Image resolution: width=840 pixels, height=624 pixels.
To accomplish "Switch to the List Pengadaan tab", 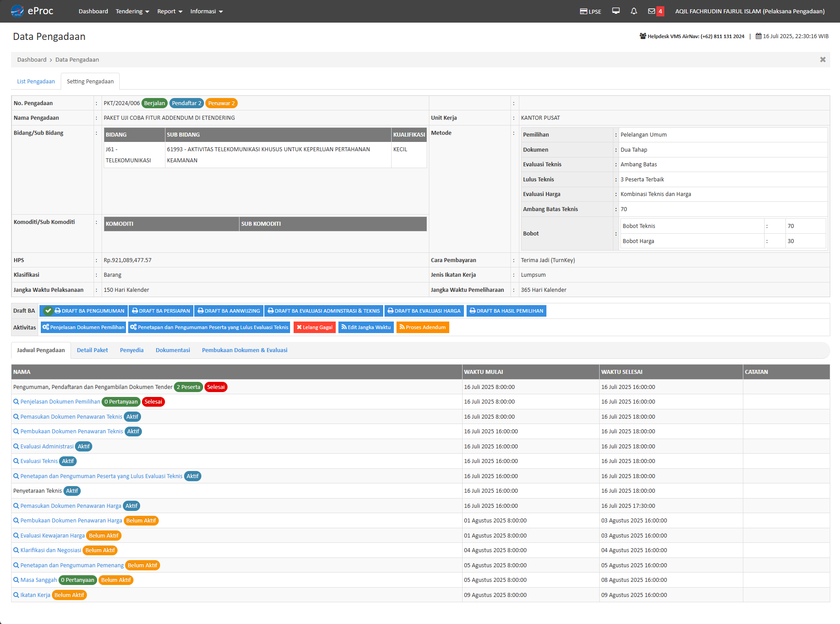I will (x=36, y=82).
